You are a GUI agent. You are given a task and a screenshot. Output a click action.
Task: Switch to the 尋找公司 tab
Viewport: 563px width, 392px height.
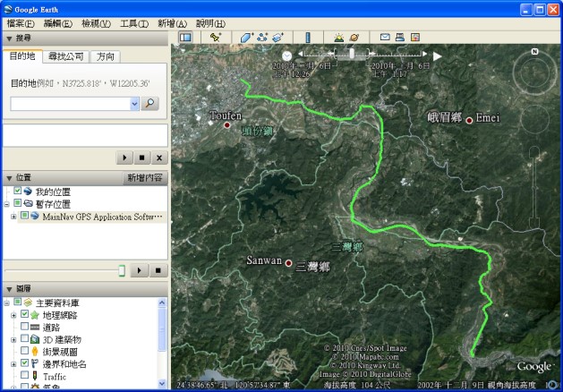pyautogui.click(x=65, y=56)
